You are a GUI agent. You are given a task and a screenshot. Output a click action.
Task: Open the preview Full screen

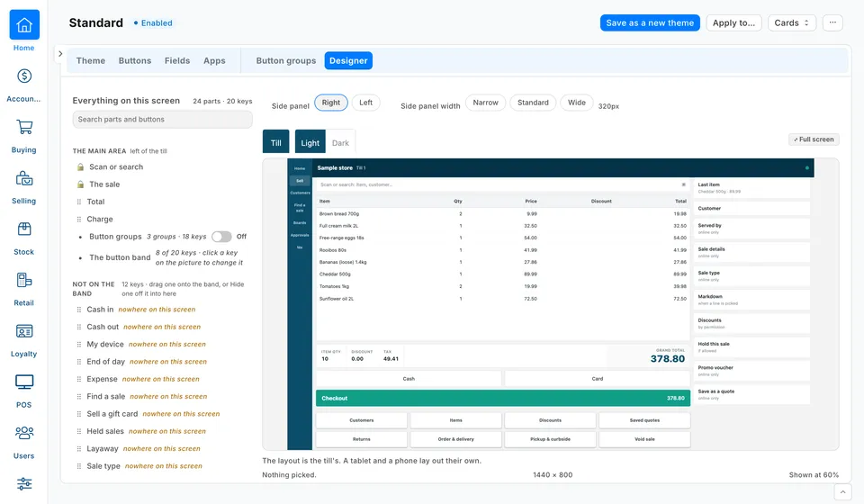(814, 139)
